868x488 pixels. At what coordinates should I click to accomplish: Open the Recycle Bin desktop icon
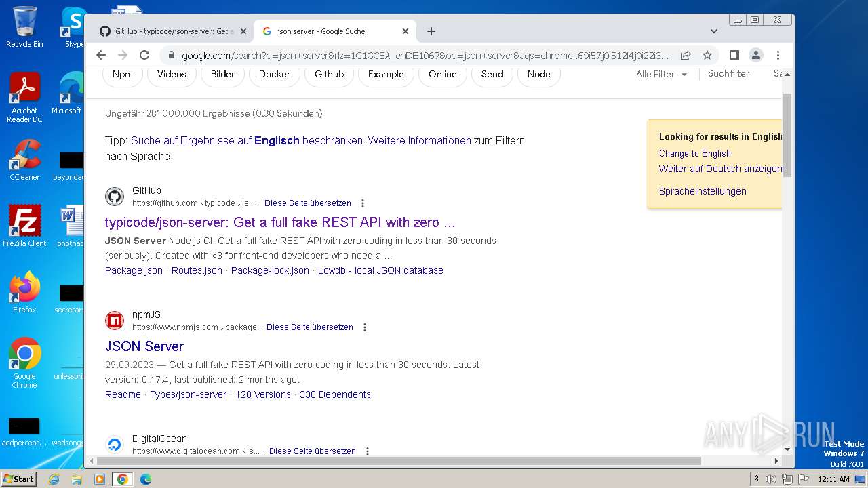(24, 27)
